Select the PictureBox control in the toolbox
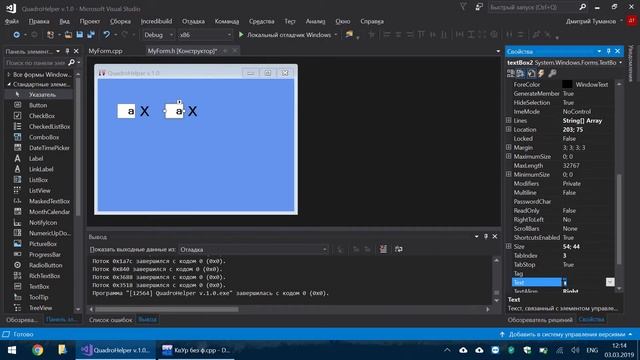Viewport: 640px width, 360px height. coord(42,244)
